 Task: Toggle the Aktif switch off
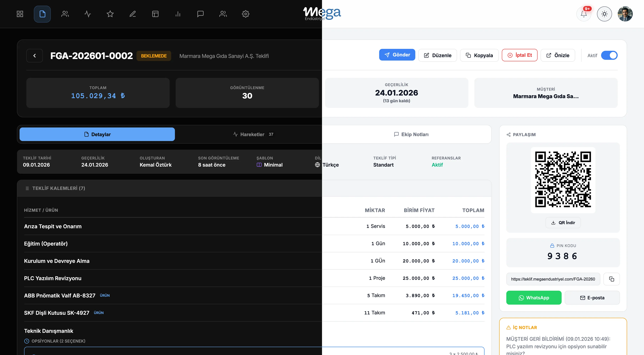(x=609, y=55)
